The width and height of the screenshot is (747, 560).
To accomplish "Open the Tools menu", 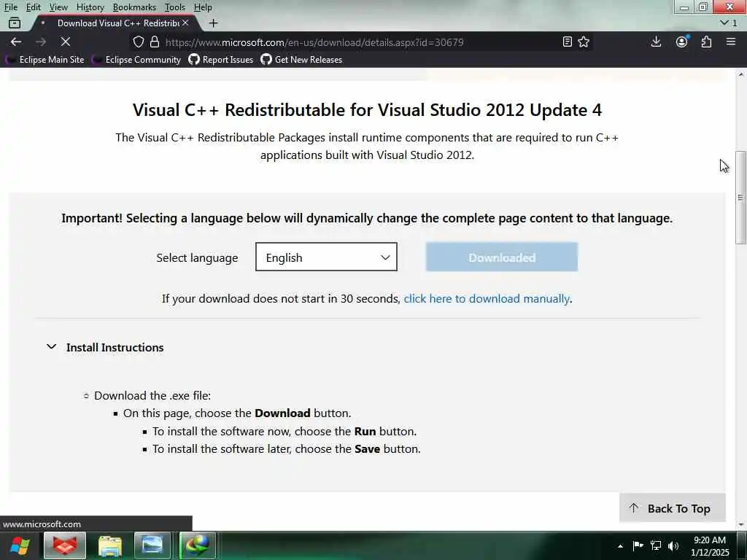I will 175,7.
